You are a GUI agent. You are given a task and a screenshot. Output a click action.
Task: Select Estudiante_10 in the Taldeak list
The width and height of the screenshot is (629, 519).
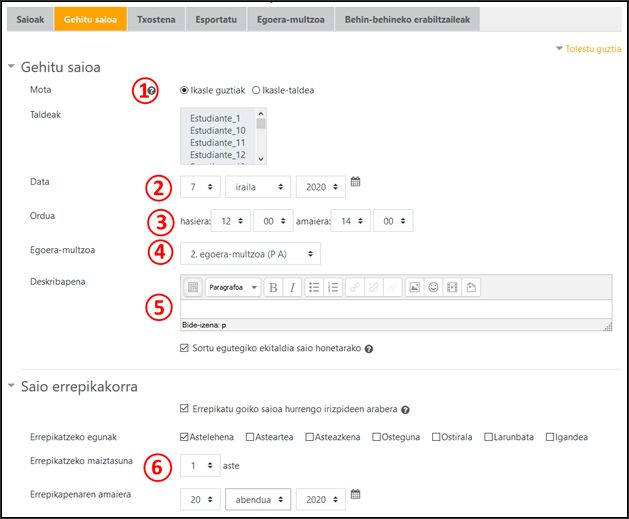[218, 130]
